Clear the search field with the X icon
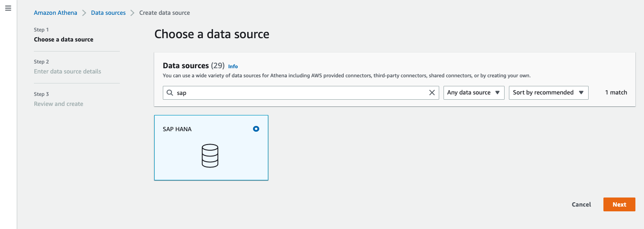 click(432, 93)
